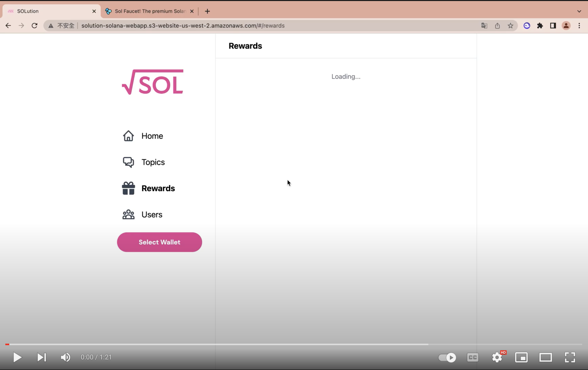Click the Home house icon in sidebar
The width and height of the screenshot is (588, 370).
[x=128, y=136]
